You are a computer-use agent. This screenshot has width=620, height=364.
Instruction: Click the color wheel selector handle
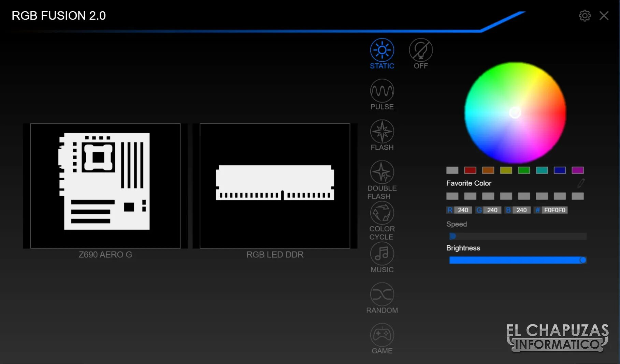tap(515, 112)
